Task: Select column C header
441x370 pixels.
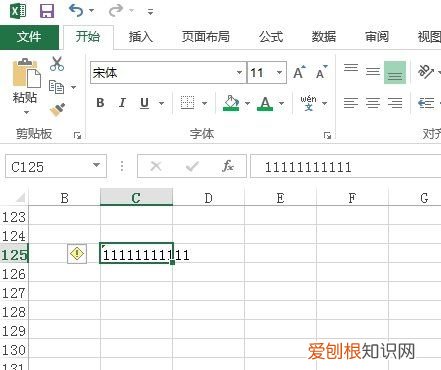Action: click(136, 197)
